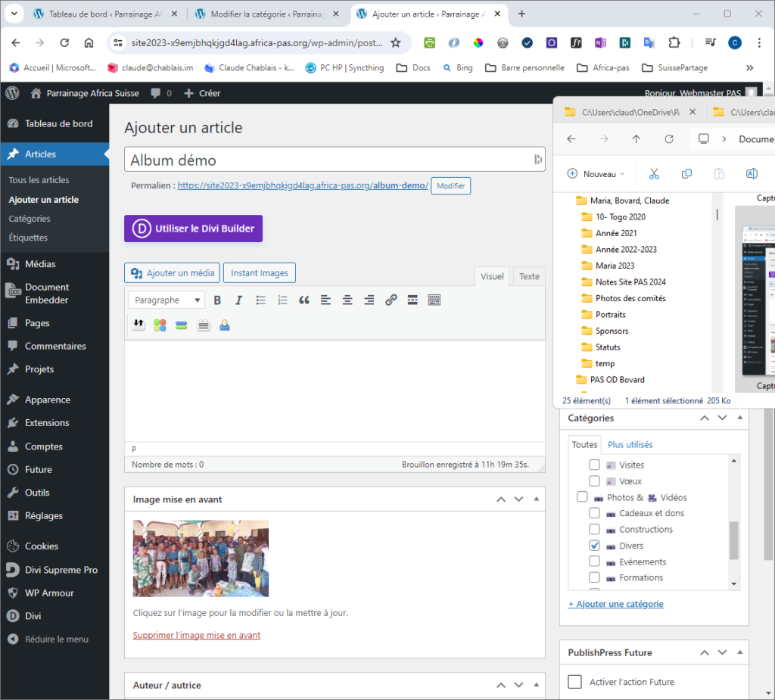Center align the text

(347, 300)
